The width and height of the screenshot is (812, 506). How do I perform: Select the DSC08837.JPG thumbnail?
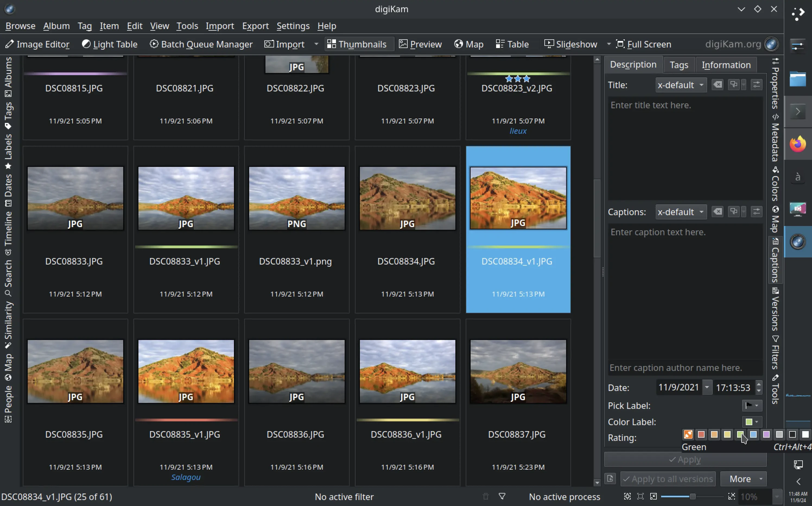[x=518, y=371]
